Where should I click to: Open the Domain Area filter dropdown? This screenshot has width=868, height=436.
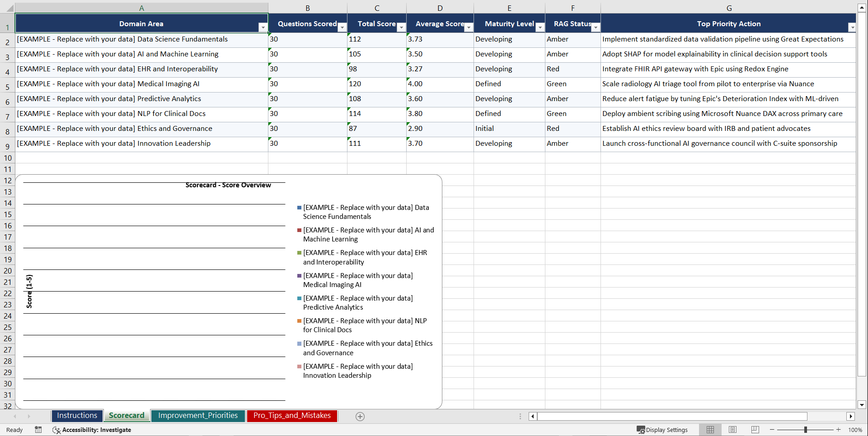point(263,28)
